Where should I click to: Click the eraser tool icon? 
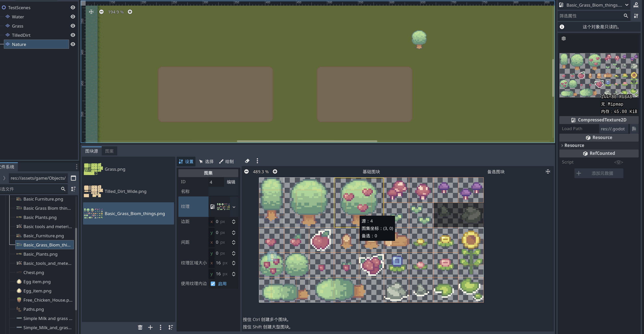point(247,161)
